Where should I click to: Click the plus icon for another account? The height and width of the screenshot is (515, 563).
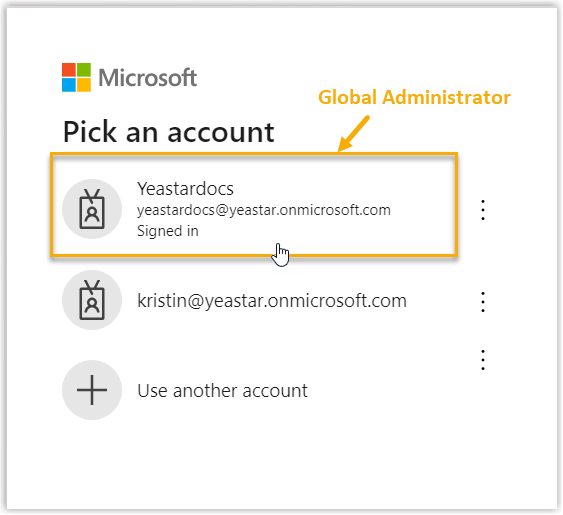coord(92,390)
